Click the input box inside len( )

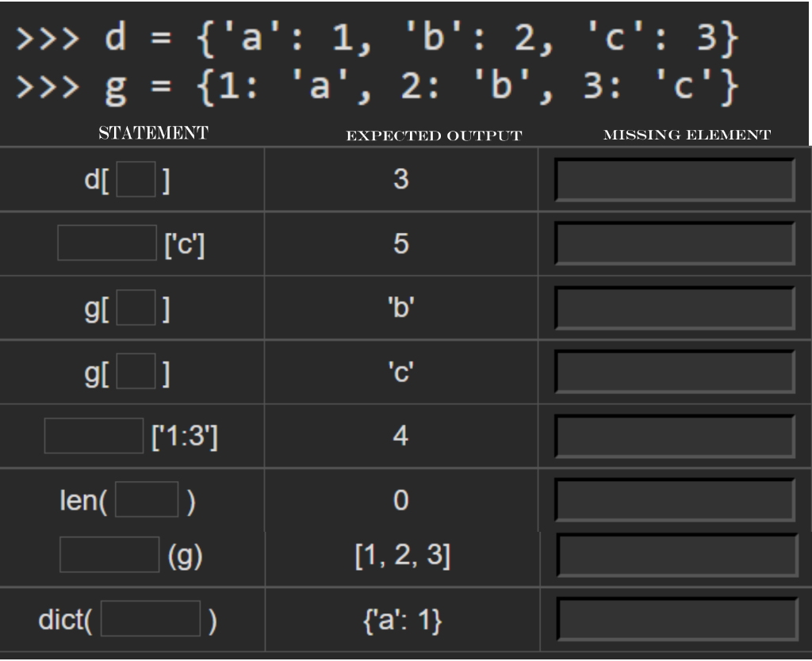coord(146,499)
